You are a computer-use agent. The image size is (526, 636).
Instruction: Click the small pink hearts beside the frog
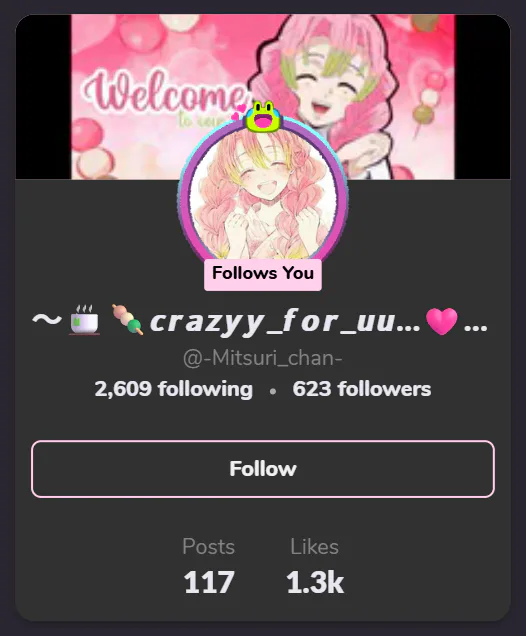pos(238,112)
